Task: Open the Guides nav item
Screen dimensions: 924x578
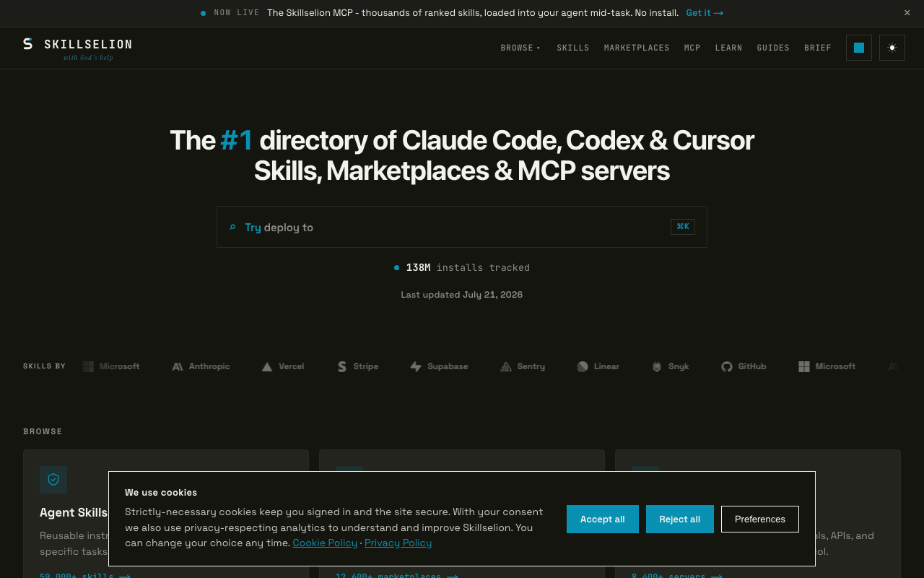Action: pyautogui.click(x=773, y=48)
